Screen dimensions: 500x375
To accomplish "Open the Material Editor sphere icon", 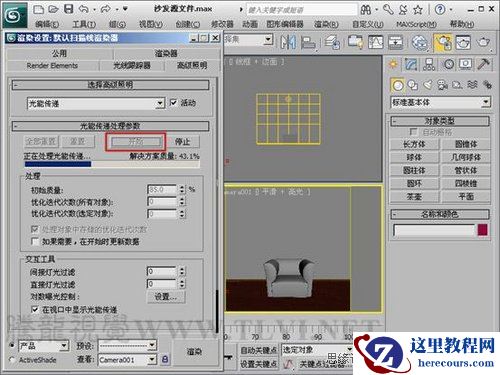I will [x=419, y=42].
